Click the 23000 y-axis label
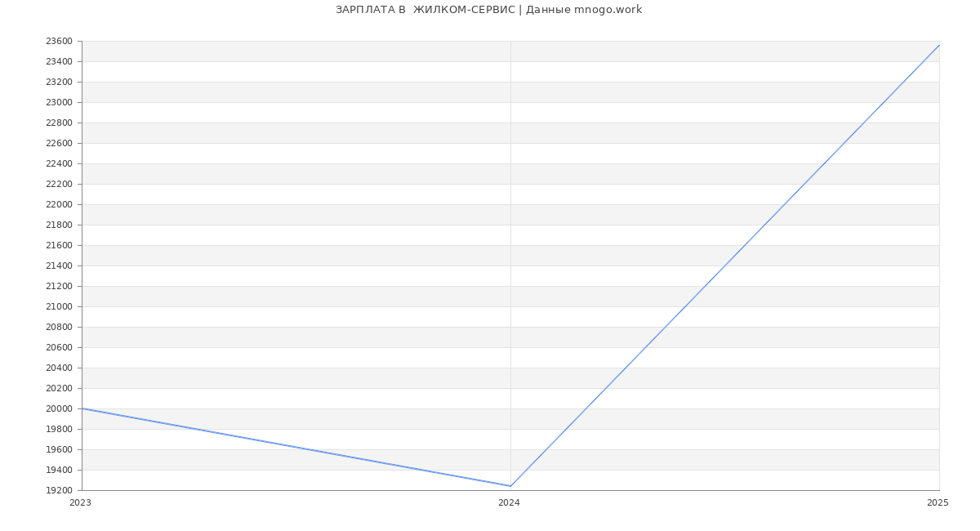Image resolution: width=980 pixels, height=531 pixels. 59,102
